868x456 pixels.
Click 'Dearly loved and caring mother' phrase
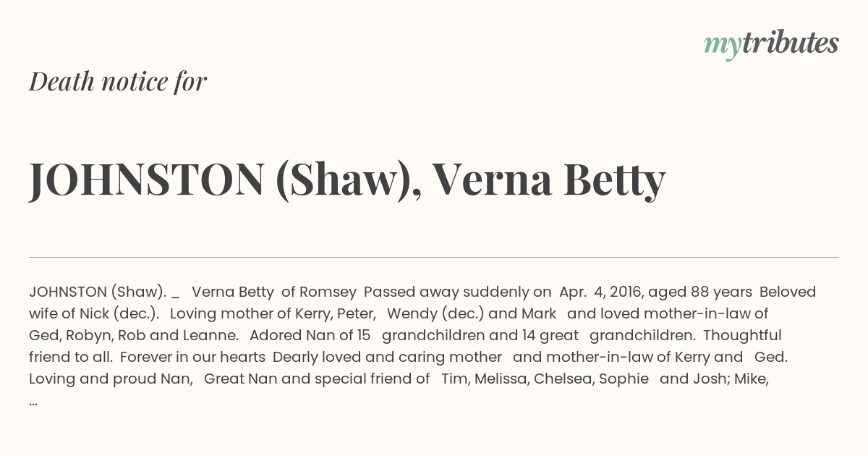click(387, 357)
